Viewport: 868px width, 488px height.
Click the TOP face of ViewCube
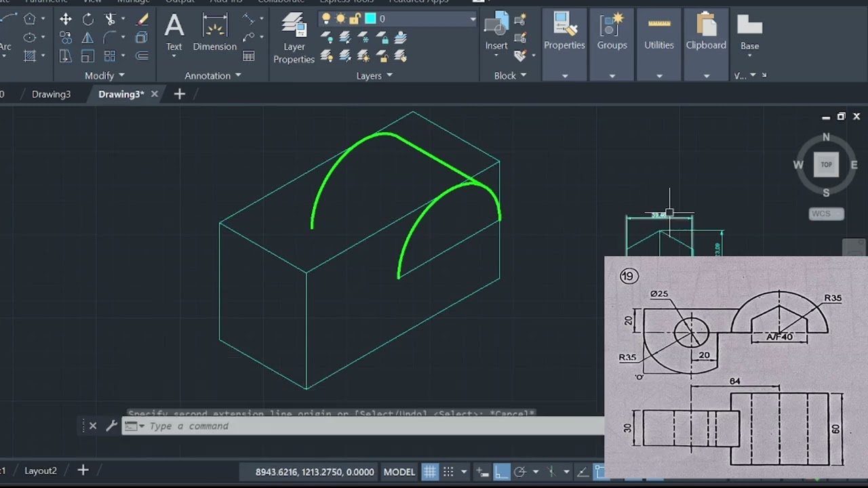(826, 164)
